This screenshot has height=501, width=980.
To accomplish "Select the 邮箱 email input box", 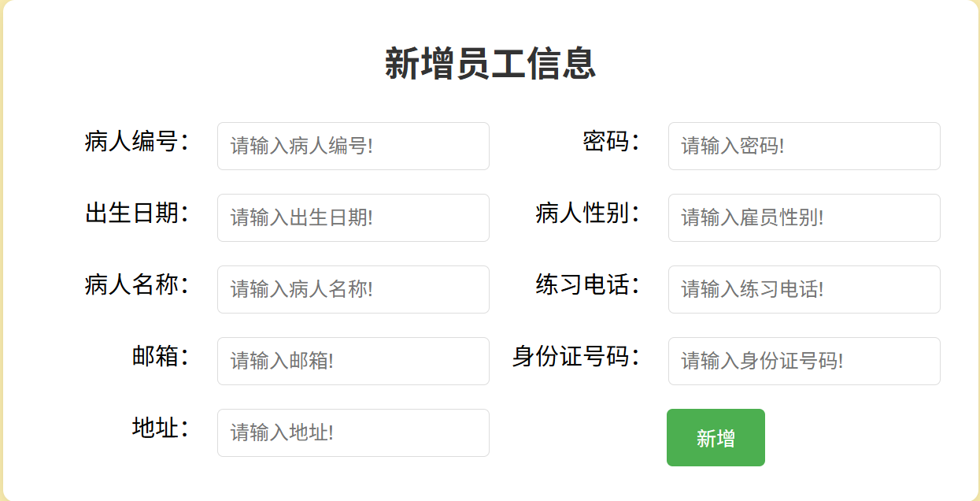I will 353,361.
